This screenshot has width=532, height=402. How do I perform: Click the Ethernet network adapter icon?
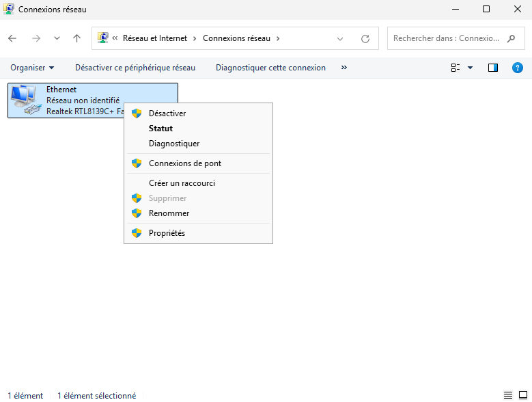coord(26,100)
